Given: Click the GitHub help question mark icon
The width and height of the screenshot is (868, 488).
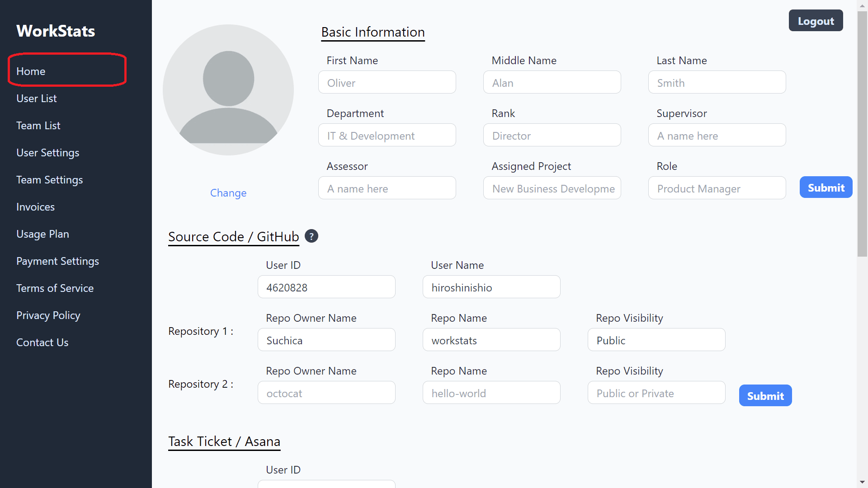Looking at the screenshot, I should (311, 236).
